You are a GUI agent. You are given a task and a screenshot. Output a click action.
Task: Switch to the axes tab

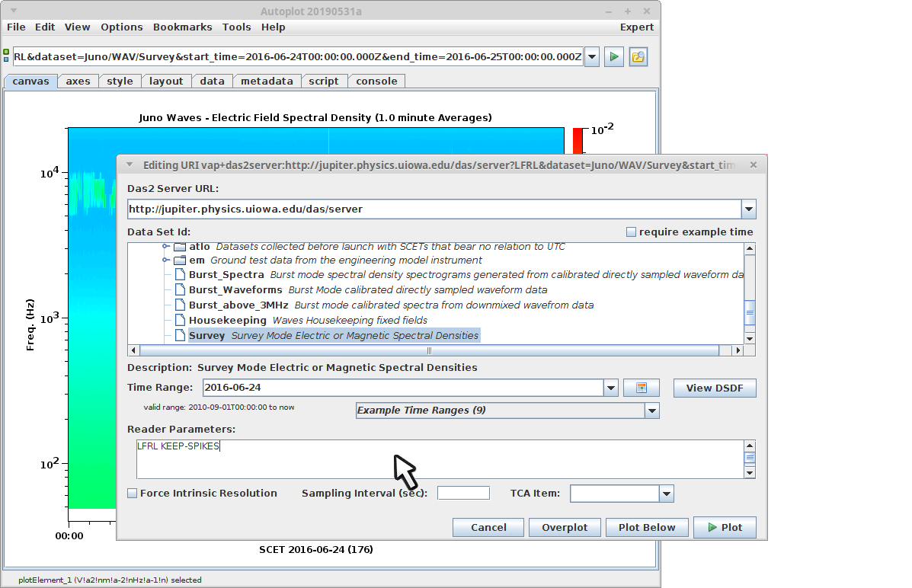pyautogui.click(x=78, y=81)
